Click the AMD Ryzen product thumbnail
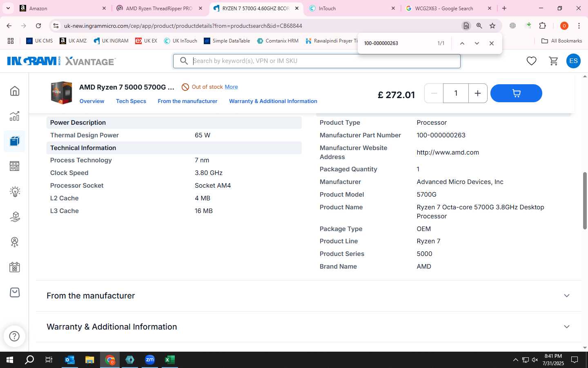The image size is (588, 368). (x=61, y=93)
